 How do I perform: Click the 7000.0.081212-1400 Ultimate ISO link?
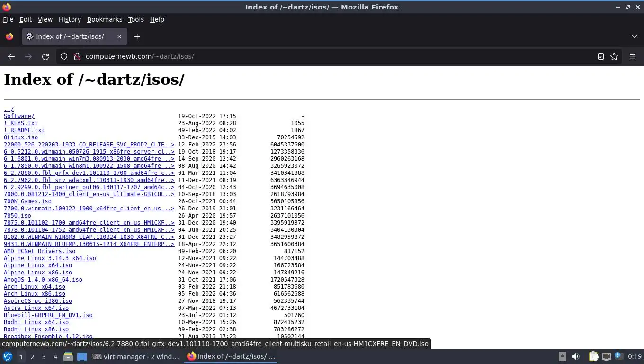click(89, 194)
